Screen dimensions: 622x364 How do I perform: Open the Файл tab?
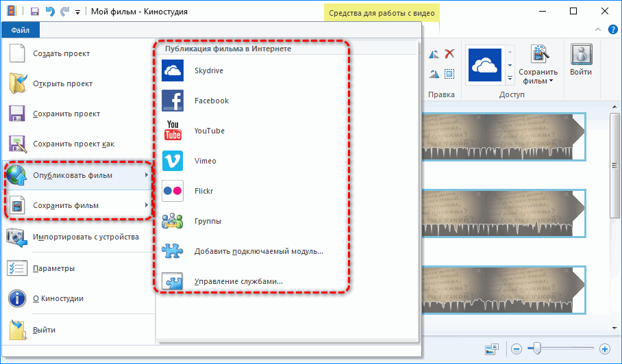click(21, 30)
